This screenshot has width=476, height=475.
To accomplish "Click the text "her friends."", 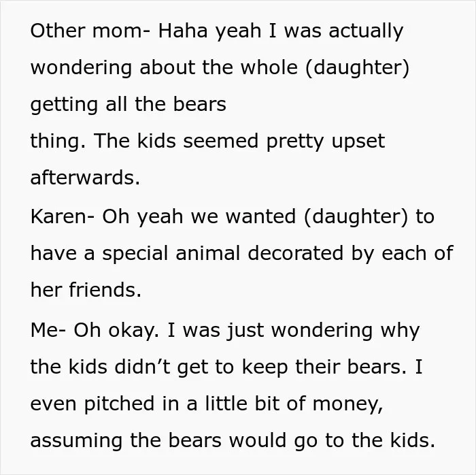I will pyautogui.click(x=86, y=290).
